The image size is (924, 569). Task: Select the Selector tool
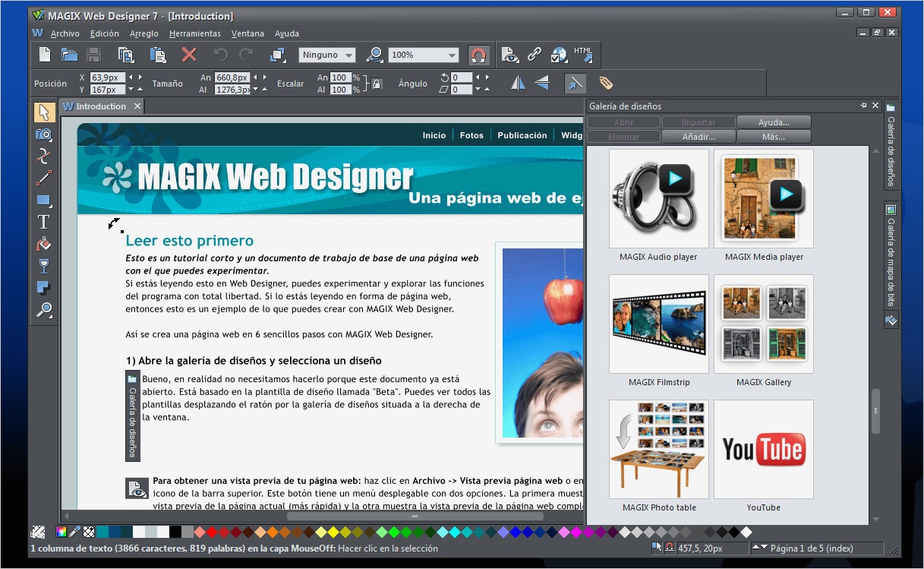coord(44,112)
